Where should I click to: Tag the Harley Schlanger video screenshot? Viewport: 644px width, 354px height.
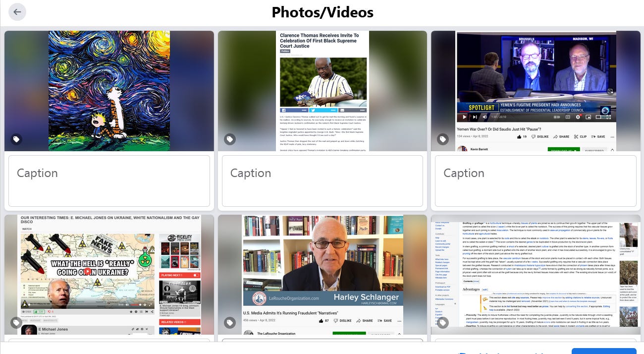click(229, 323)
